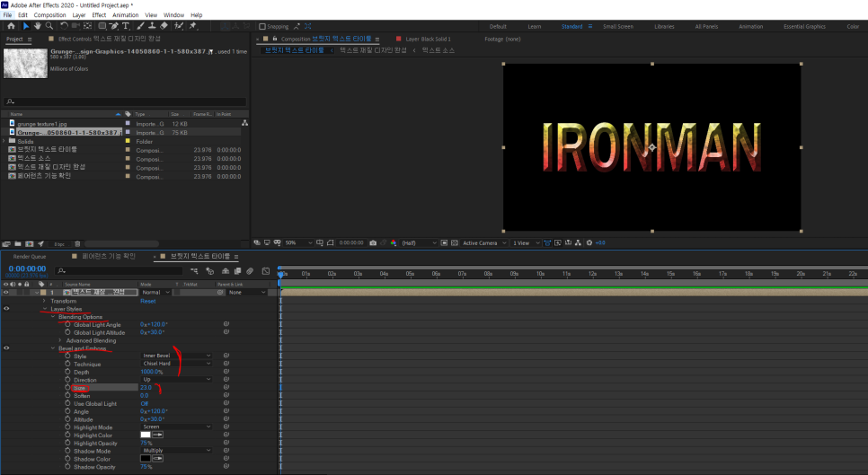
Task: Select the Eraser tool
Action: click(x=164, y=26)
